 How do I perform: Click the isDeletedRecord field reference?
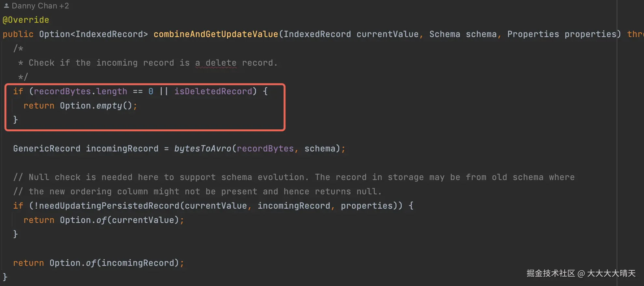[213, 91]
